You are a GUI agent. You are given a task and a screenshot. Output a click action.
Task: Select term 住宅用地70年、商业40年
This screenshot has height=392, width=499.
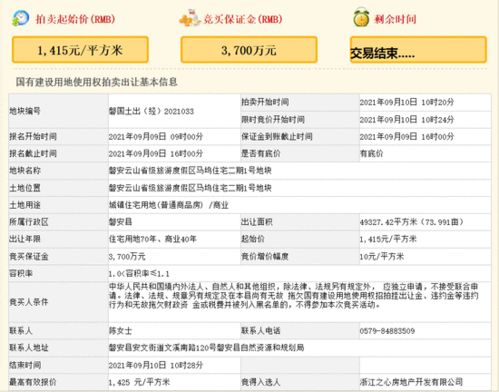tap(153, 239)
